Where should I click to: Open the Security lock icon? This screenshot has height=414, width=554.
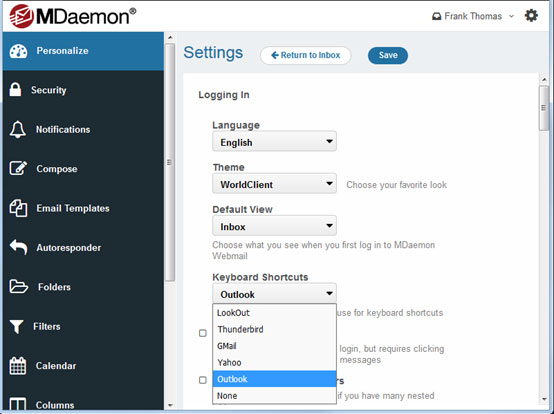pos(15,89)
